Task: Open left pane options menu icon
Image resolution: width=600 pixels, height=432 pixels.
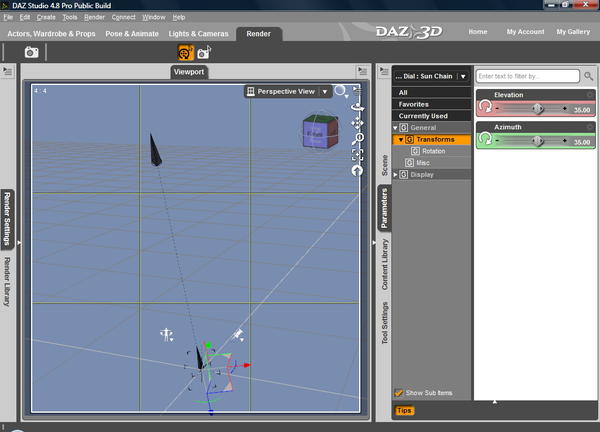Action: (8, 71)
